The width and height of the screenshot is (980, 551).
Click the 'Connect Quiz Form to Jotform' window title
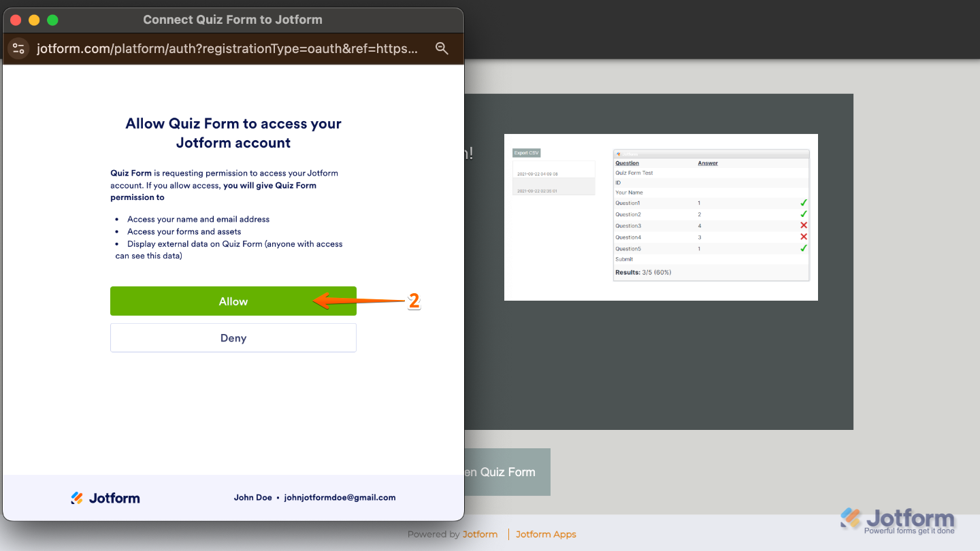click(233, 20)
